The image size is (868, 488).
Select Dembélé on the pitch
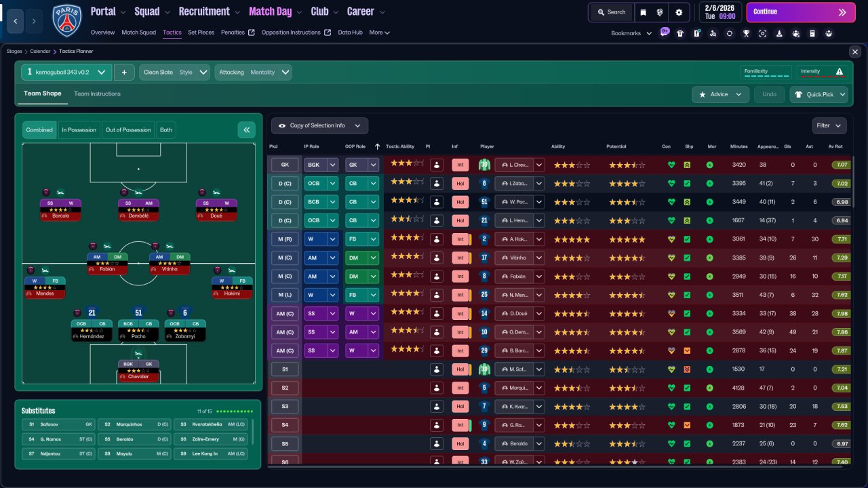(138, 209)
